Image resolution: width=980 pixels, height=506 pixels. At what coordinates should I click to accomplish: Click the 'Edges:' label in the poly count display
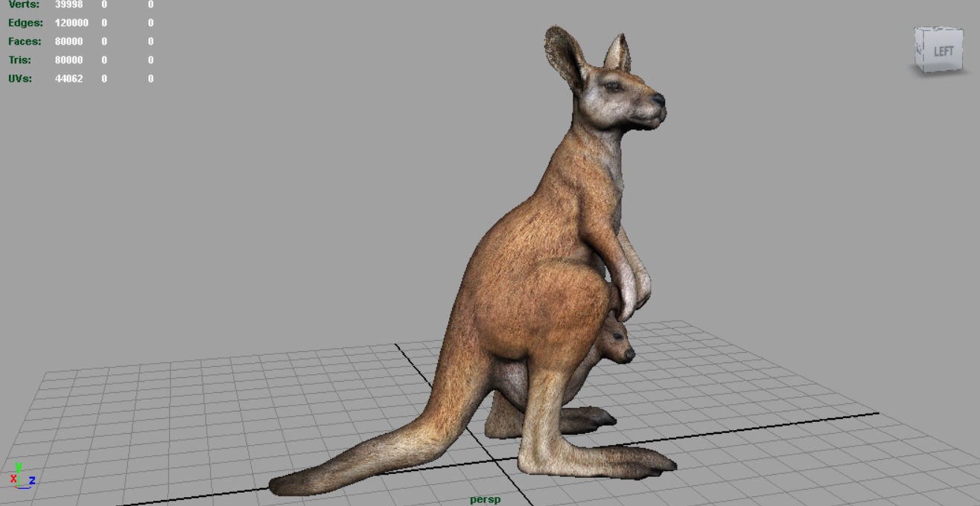(25, 23)
